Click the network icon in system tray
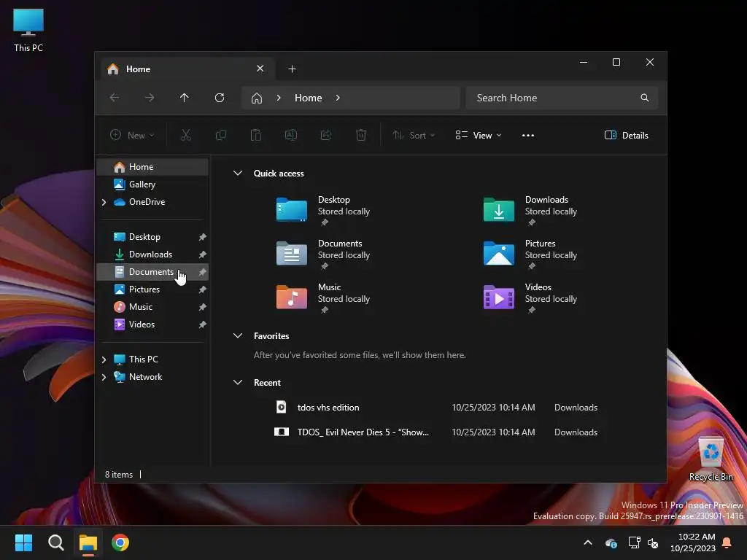The height and width of the screenshot is (560, 747). (634, 542)
